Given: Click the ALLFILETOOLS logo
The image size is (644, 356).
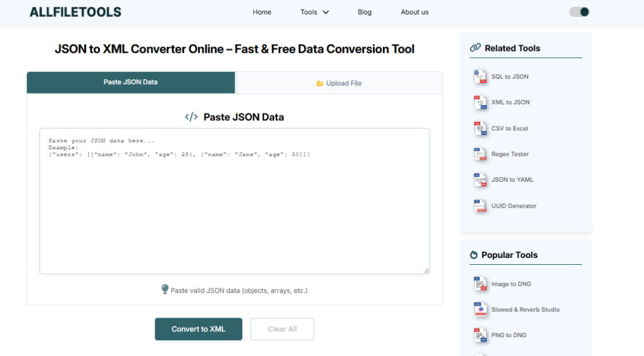Looking at the screenshot, I should point(75,12).
